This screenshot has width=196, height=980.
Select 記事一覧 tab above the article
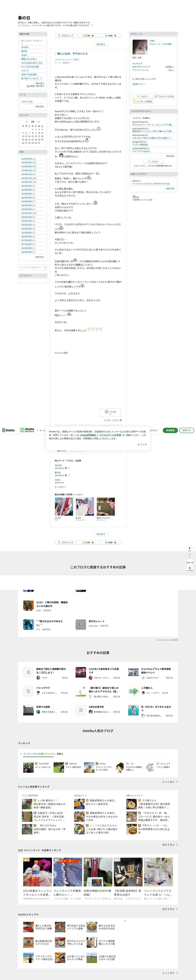click(88, 36)
